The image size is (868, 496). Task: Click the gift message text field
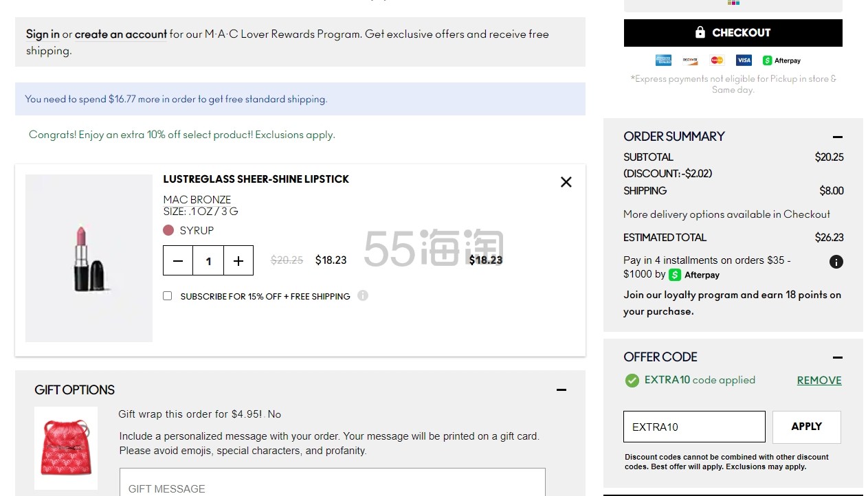(x=332, y=483)
